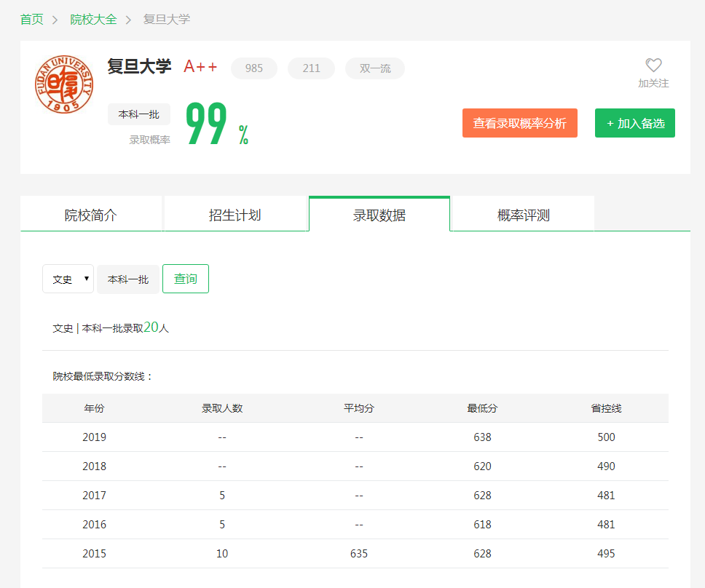Select the 录取数据 tab

point(379,214)
